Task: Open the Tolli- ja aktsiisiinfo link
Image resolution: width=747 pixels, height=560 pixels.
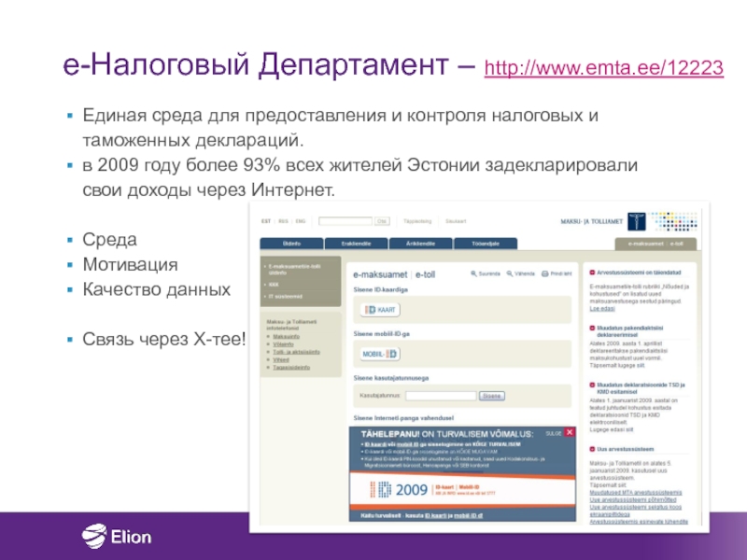Action: click(296, 352)
